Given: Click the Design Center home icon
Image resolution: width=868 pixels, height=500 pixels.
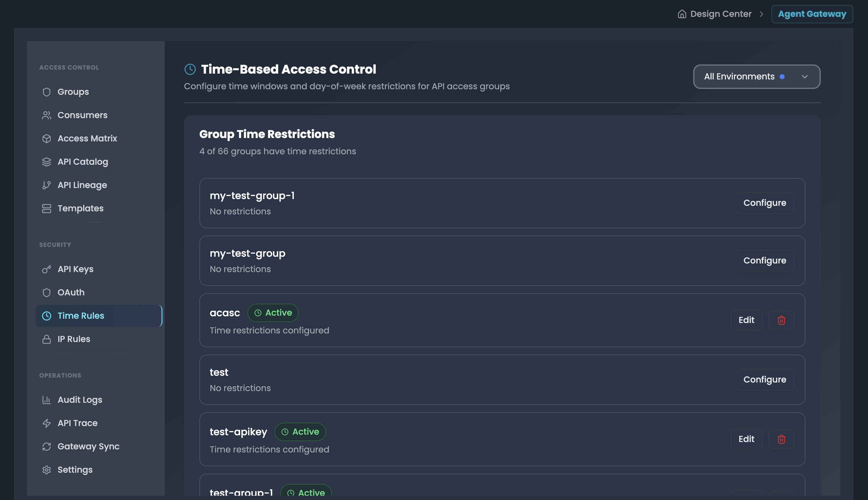Looking at the screenshot, I should (682, 14).
